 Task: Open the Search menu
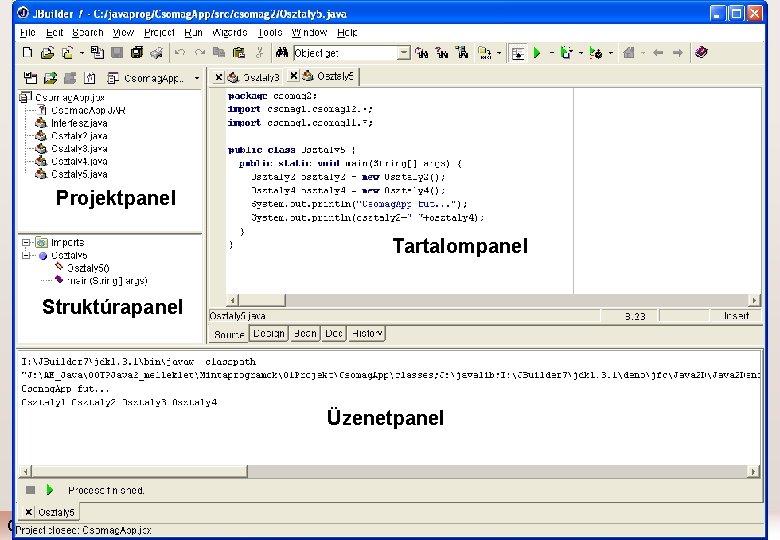click(88, 32)
